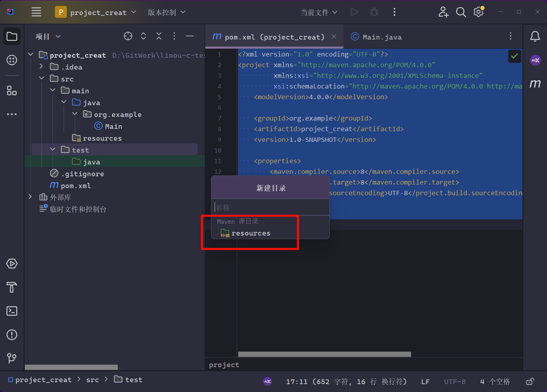This screenshot has height=392, width=547.
Task: Open the Build hammer tool window
Action: [12, 287]
